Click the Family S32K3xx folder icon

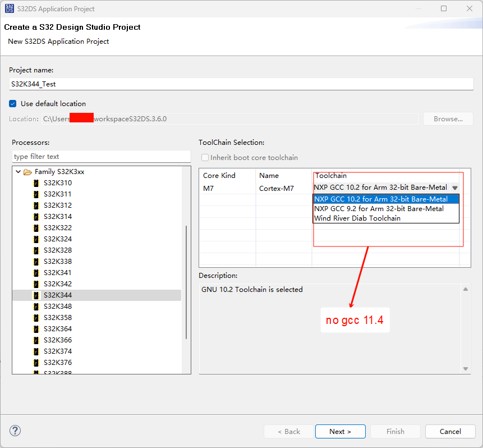click(x=27, y=172)
